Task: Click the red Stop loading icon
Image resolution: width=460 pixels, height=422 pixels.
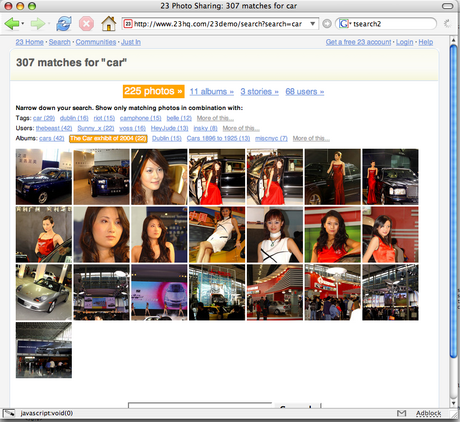Action: pos(86,24)
